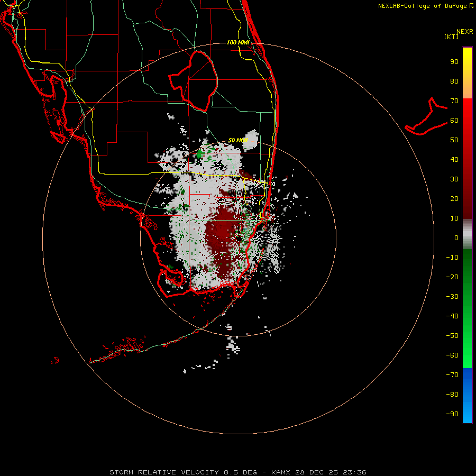Click the -20 value on velocity scale
The width and height of the screenshot is (476, 476).
452,277
